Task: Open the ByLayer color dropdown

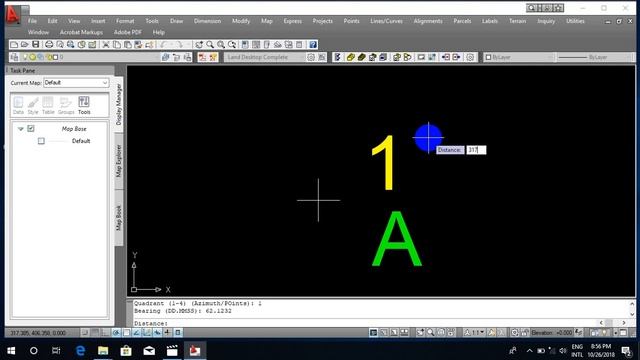Action: click(x=519, y=57)
